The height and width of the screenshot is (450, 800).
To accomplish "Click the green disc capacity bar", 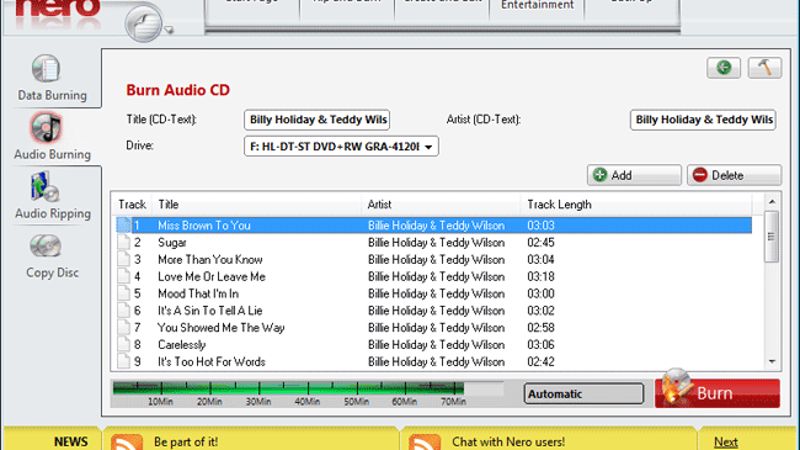I will click(288, 388).
